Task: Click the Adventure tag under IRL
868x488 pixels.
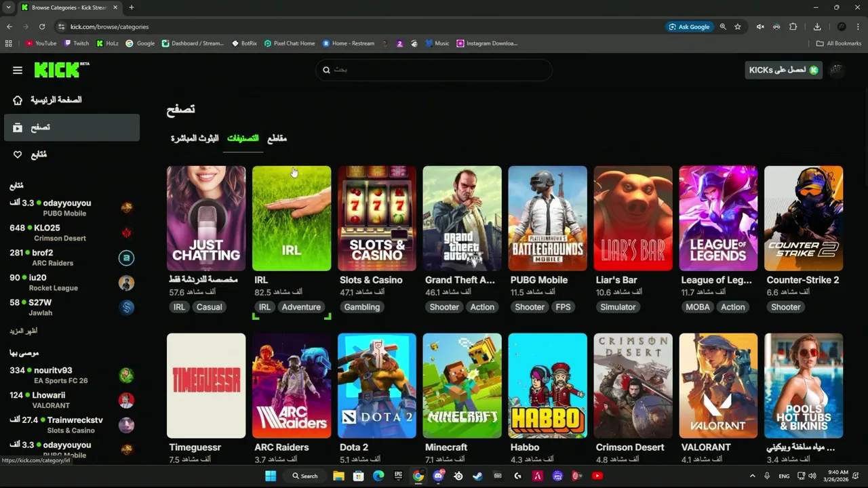Action: point(301,307)
